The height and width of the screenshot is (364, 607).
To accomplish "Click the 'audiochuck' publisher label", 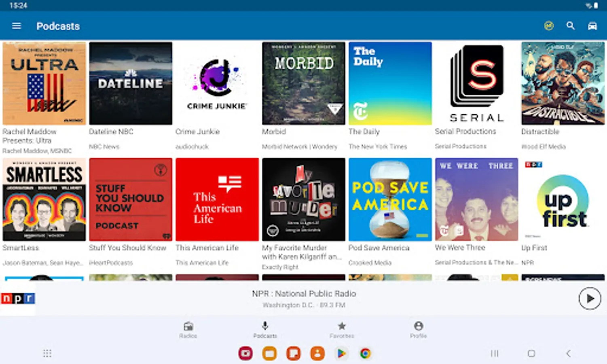I will click(192, 146).
